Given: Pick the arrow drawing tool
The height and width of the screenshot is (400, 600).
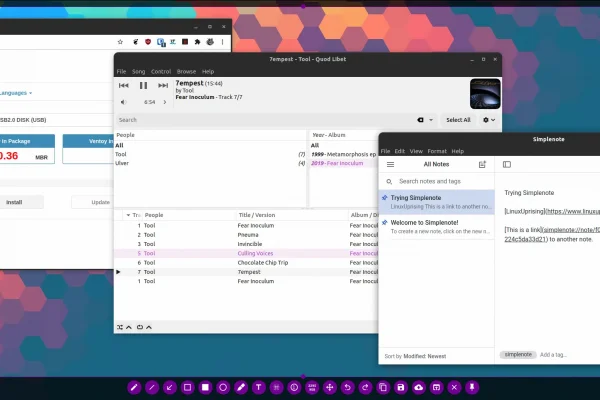Looking at the screenshot, I should tap(170, 387).
